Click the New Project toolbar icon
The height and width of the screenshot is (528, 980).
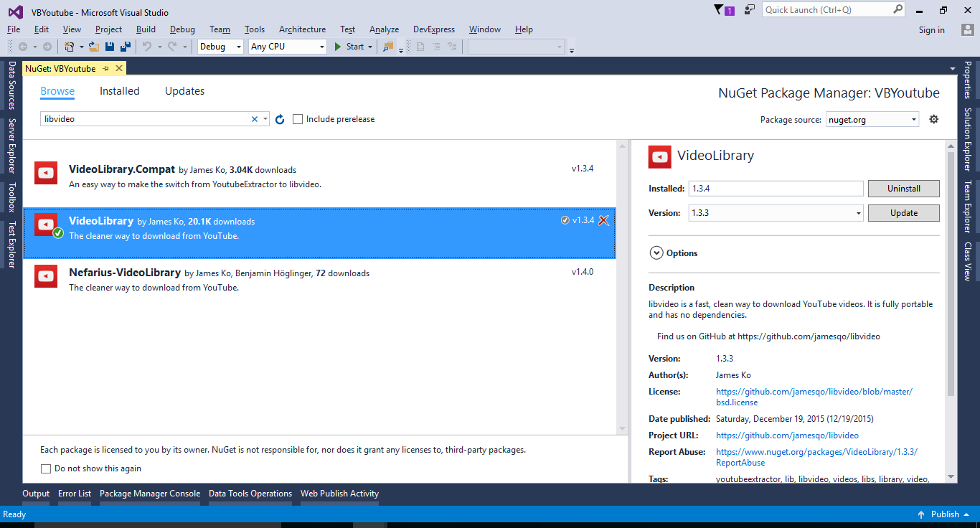click(70, 47)
